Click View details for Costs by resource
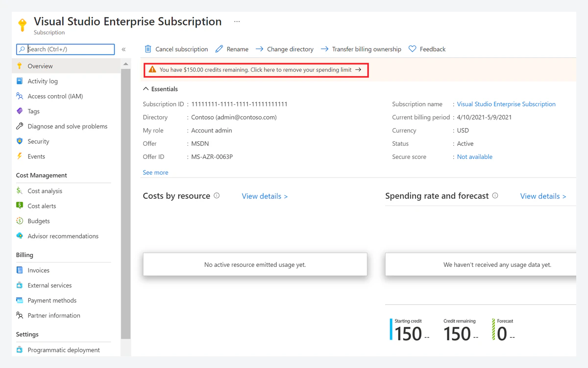Viewport: 588px width, 368px height. [x=265, y=196]
